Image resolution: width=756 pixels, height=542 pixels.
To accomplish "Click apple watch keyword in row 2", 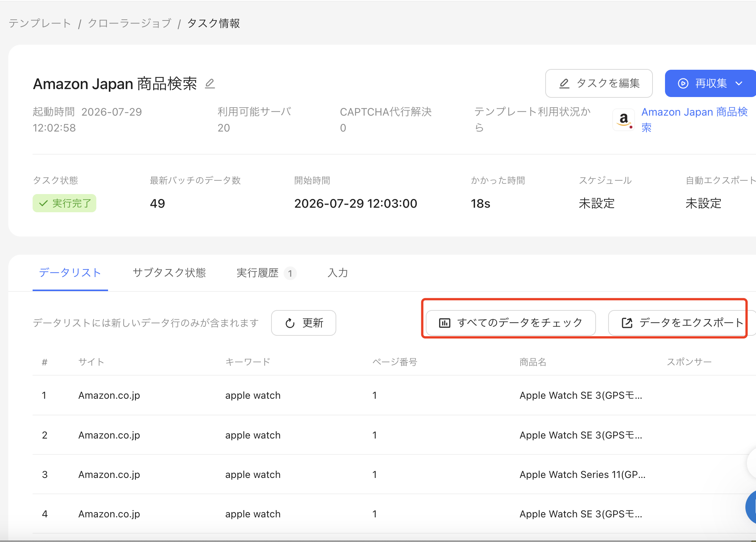I will click(253, 435).
